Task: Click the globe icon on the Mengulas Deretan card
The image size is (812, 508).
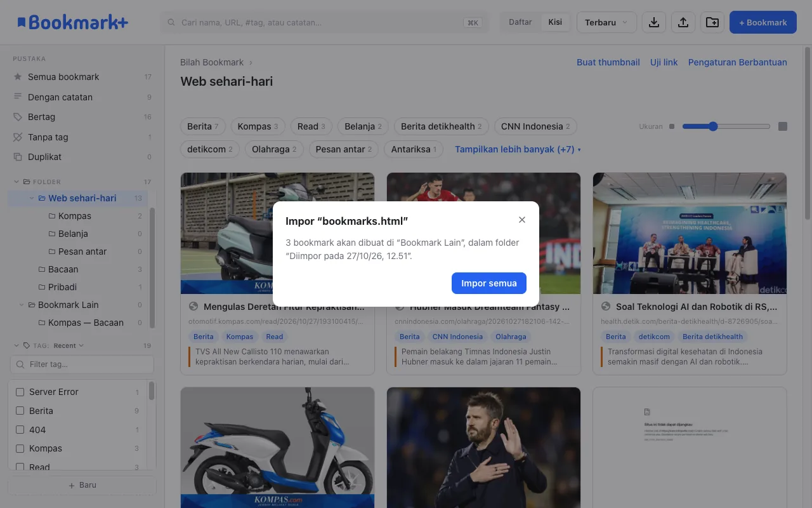Action: click(x=193, y=307)
